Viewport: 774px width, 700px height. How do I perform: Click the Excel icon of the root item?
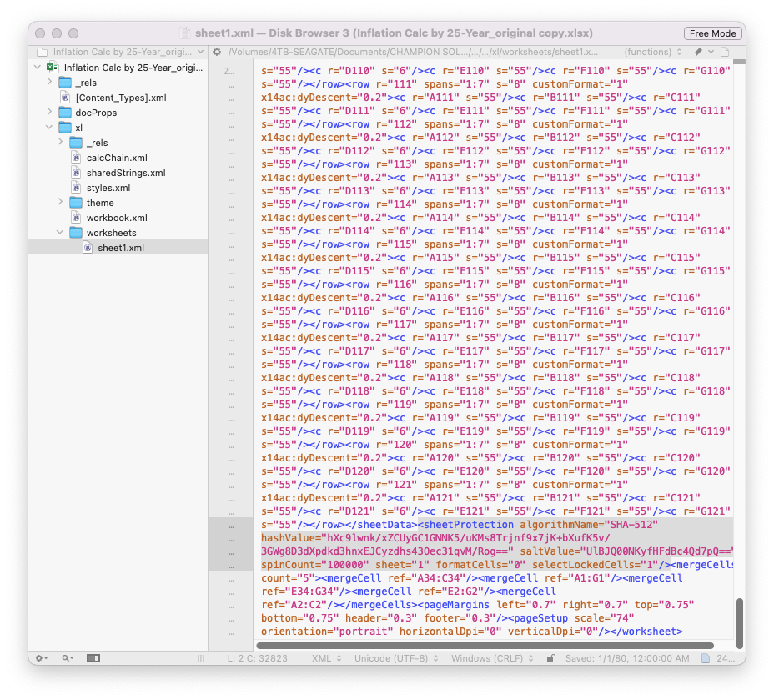point(53,67)
